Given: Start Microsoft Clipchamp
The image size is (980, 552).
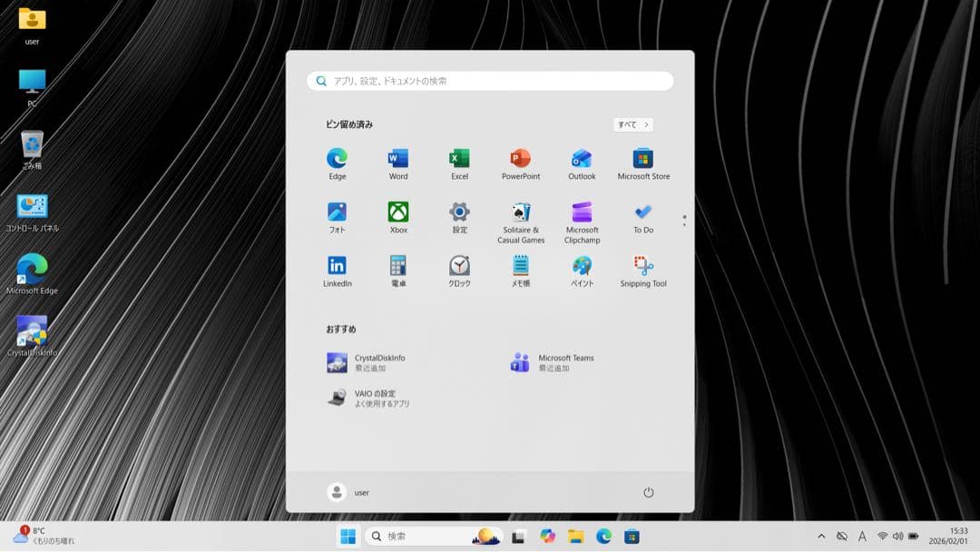Looking at the screenshot, I should (581, 212).
